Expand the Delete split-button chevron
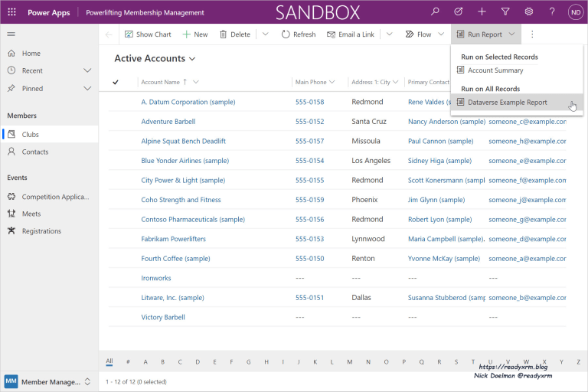The height and width of the screenshot is (392, 588). click(x=266, y=34)
